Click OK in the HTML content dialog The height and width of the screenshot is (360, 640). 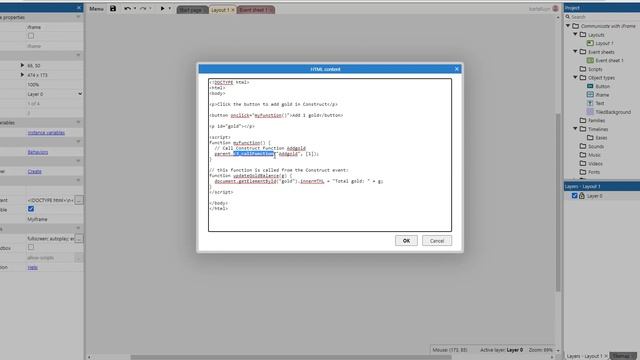click(x=406, y=241)
